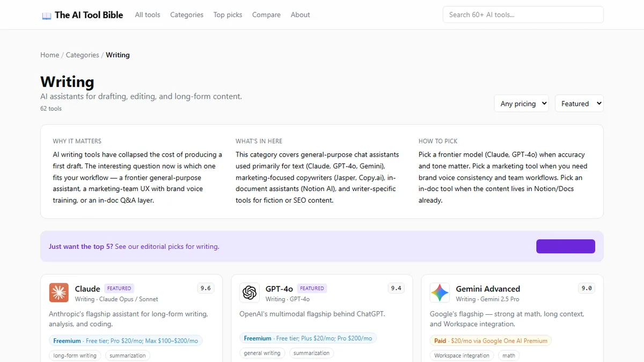Open the Top picks nav item
The width and height of the screenshot is (644, 362).
228,15
